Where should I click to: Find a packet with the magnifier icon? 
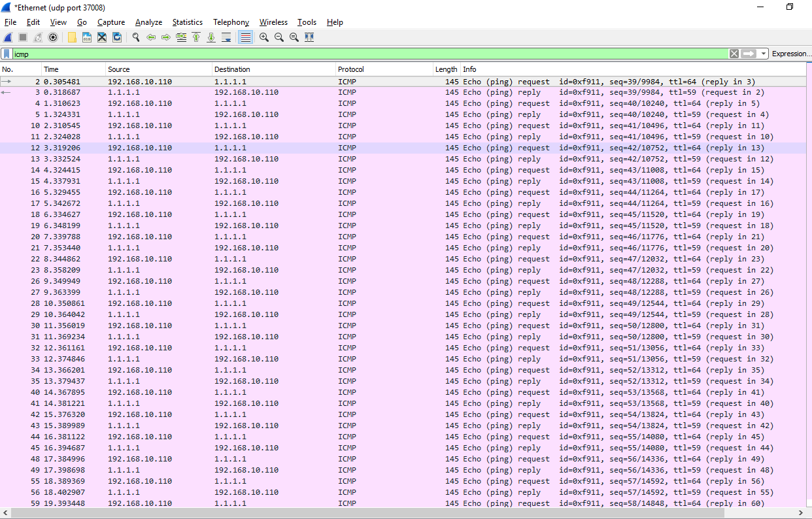136,37
